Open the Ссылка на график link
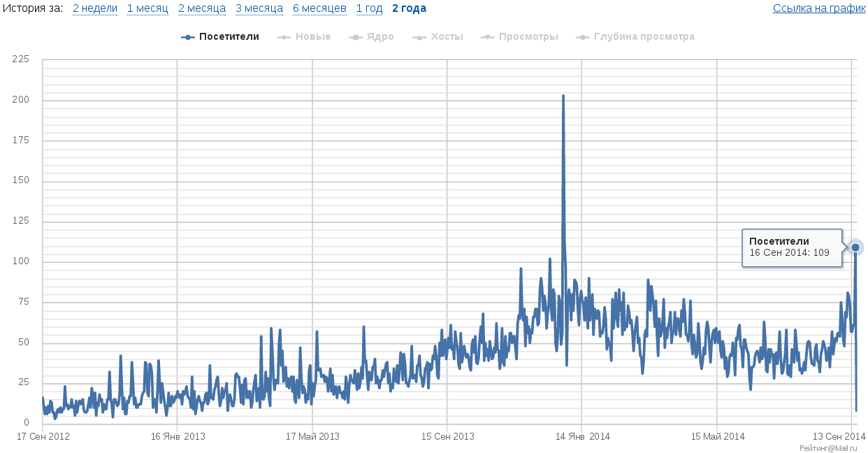 819,8
